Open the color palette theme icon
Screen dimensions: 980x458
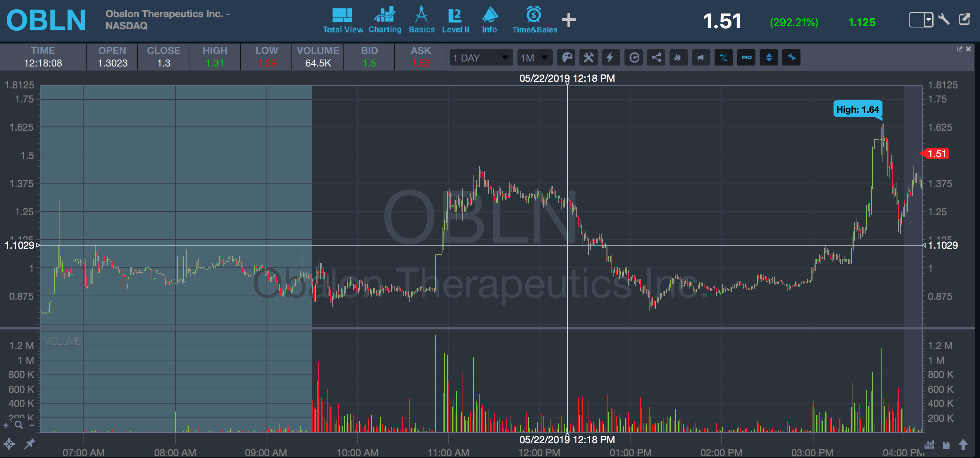tap(566, 58)
